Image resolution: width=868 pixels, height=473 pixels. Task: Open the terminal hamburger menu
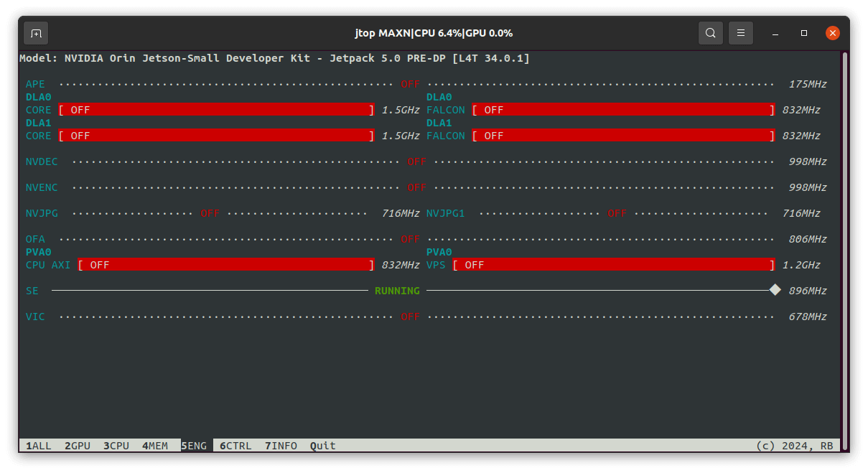741,33
